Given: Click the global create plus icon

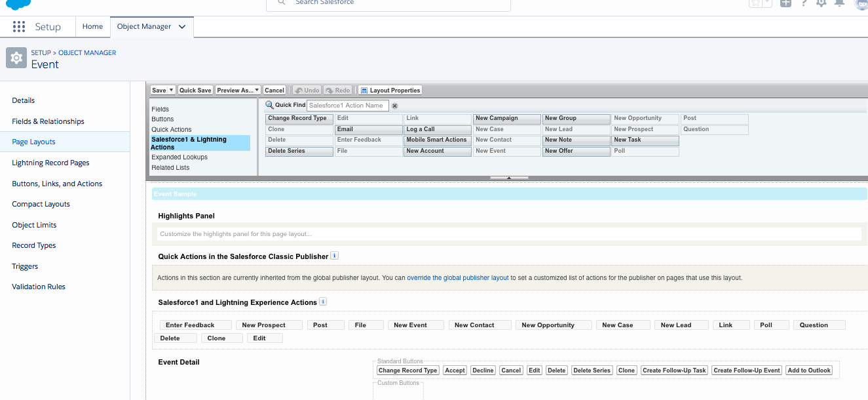Looking at the screenshot, I should click(785, 3).
